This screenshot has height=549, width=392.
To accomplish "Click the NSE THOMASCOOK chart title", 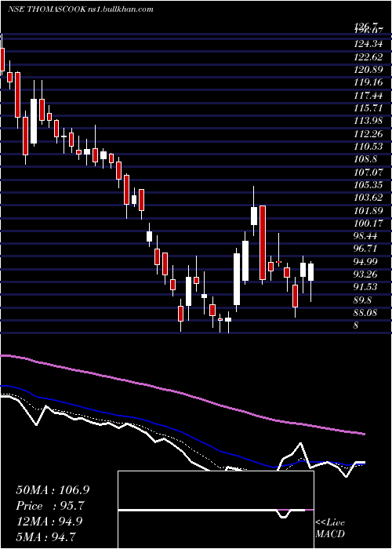I will (x=81, y=9).
